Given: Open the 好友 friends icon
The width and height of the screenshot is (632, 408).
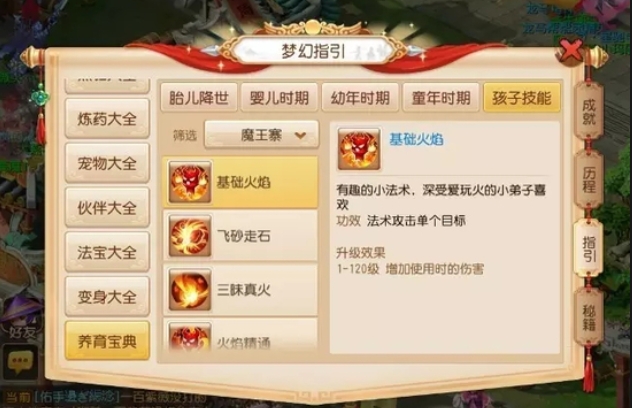Looking at the screenshot, I should [21, 318].
